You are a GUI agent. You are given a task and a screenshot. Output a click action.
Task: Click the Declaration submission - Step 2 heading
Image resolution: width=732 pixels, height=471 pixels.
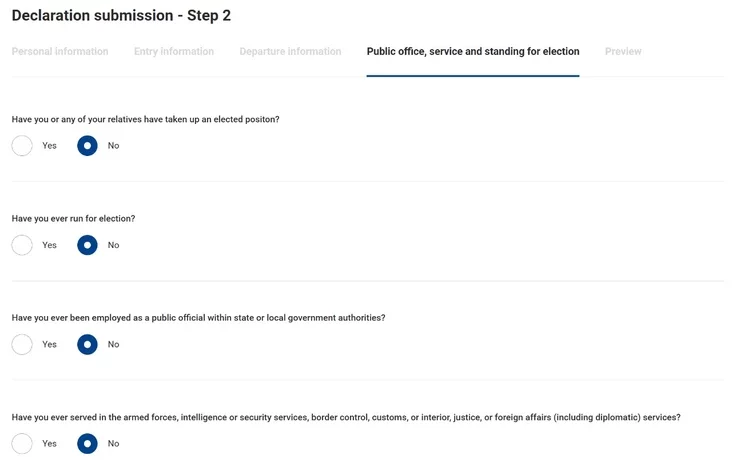pyautogui.click(x=121, y=16)
